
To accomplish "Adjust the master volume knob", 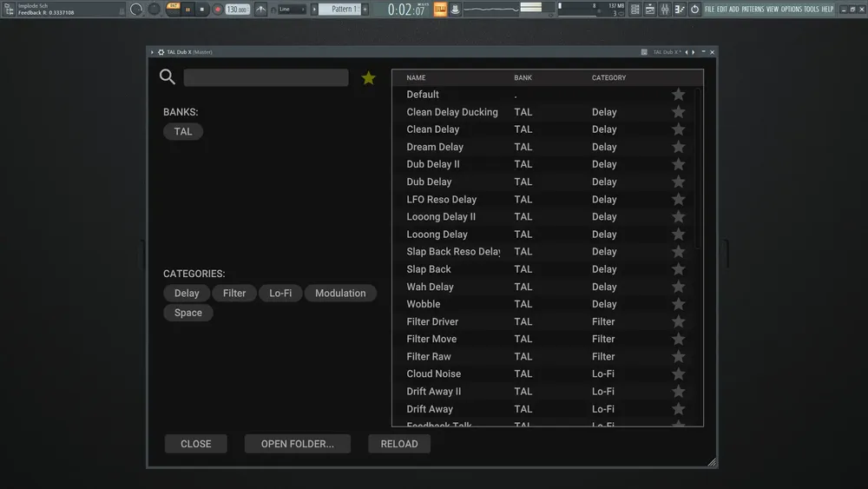I will click(x=136, y=10).
